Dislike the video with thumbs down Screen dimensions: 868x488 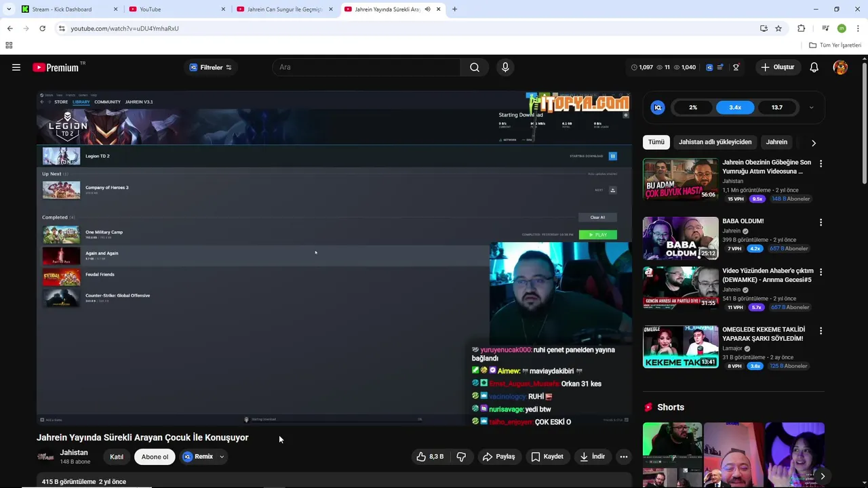pos(461,457)
